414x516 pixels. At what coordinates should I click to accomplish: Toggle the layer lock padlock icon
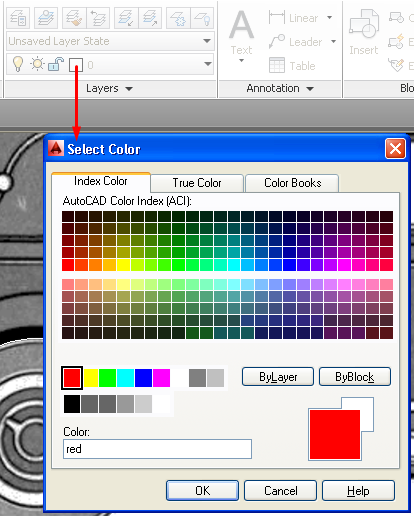tap(56, 64)
